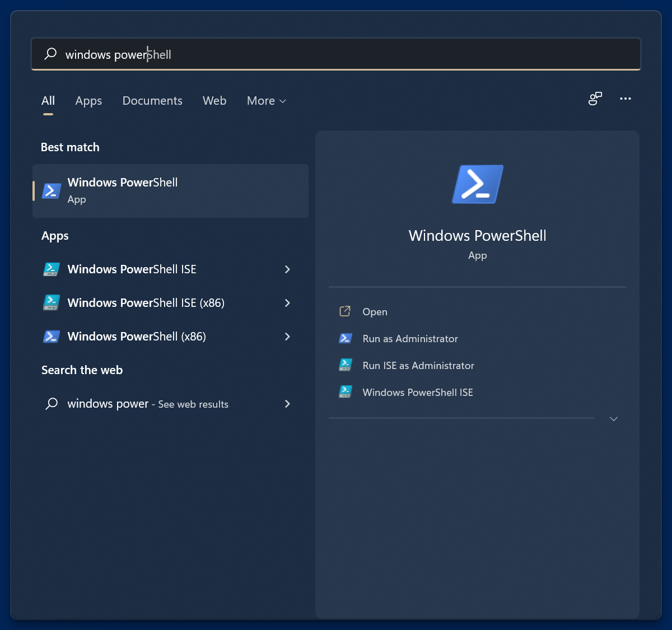This screenshot has height=630, width=672.
Task: Choose Run as Administrator
Action: (x=410, y=339)
